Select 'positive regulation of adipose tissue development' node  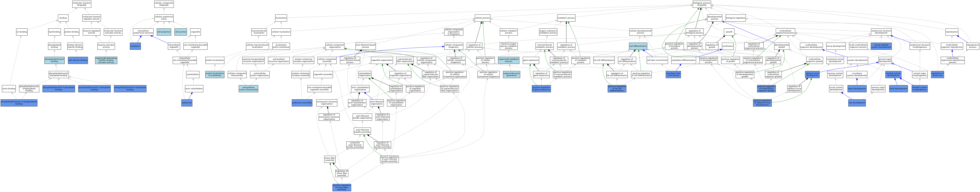click(762, 103)
